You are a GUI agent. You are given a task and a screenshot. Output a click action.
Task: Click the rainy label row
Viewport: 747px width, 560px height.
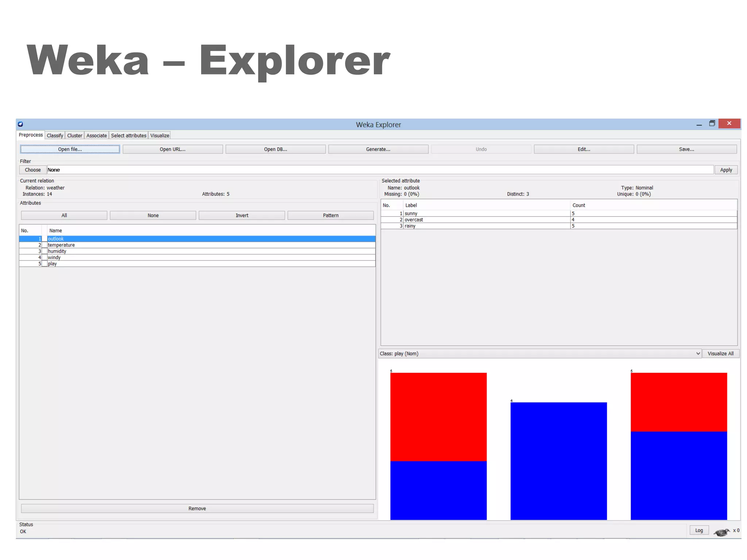point(559,226)
